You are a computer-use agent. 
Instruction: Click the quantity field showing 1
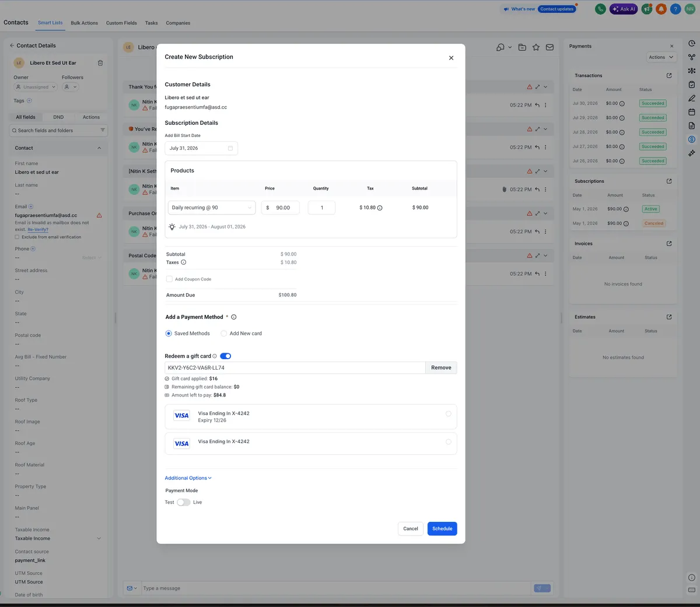321,208
